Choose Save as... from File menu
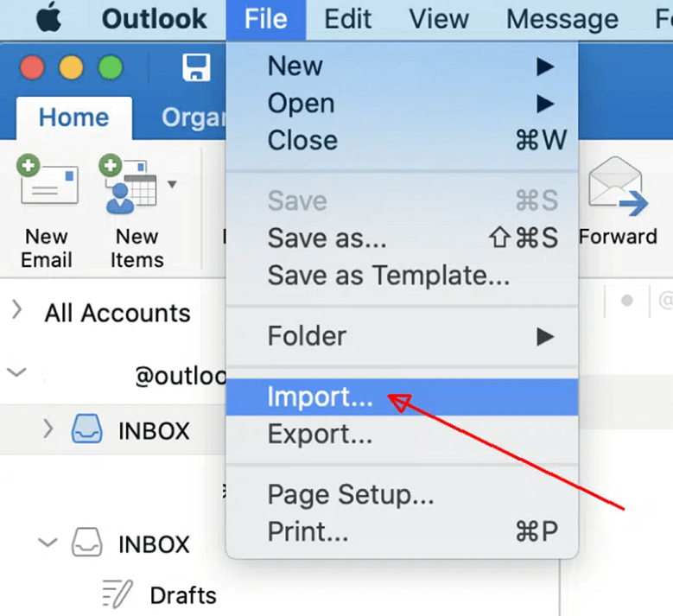 tap(402, 238)
